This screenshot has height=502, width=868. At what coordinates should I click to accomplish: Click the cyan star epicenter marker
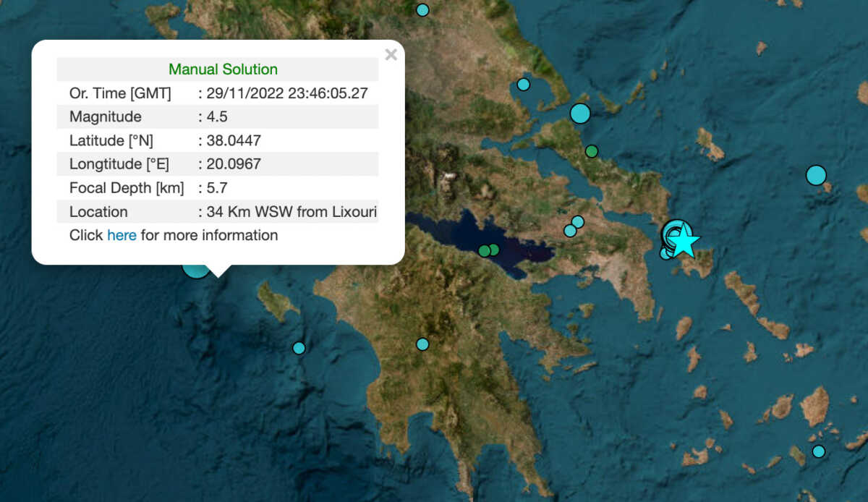(x=684, y=242)
